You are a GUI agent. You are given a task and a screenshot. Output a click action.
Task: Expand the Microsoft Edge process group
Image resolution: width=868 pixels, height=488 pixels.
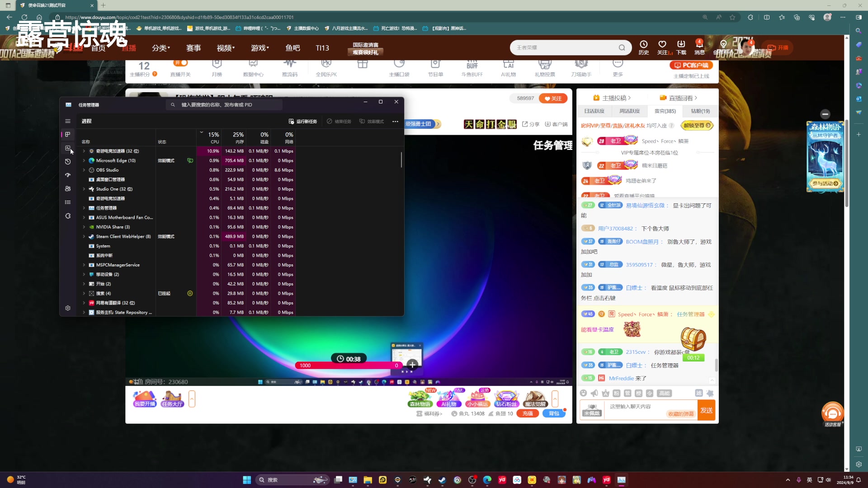coord(83,160)
